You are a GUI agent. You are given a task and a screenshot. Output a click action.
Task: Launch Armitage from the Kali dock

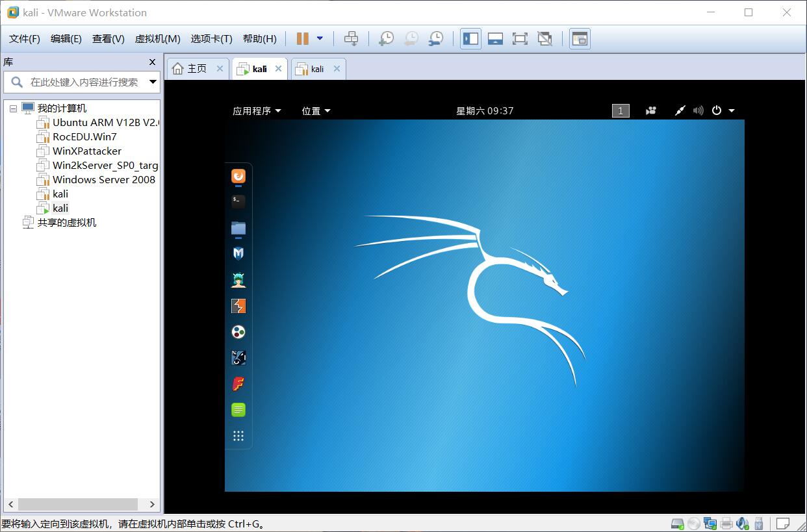pos(238,280)
